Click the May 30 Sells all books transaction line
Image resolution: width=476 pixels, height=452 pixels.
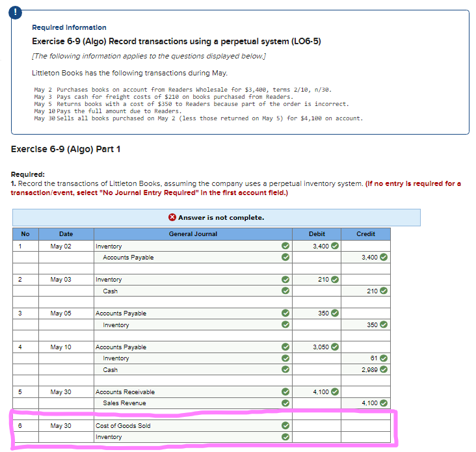tap(198, 118)
